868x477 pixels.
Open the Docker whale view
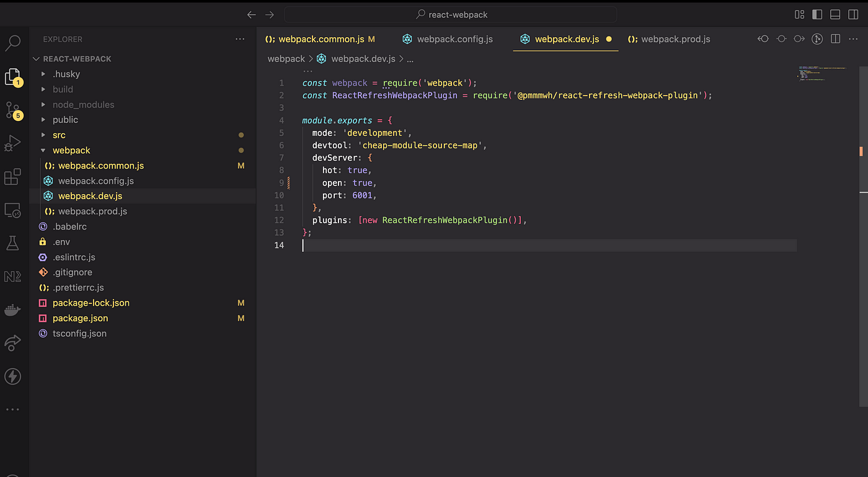point(12,310)
